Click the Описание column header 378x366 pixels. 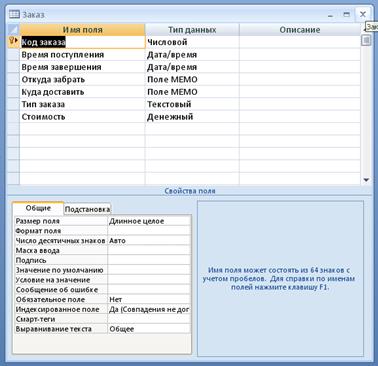coord(300,30)
